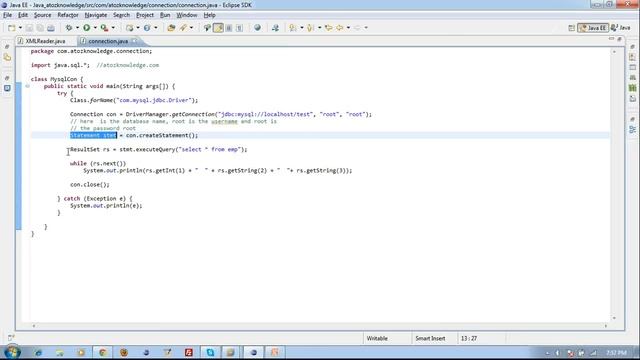This screenshot has height=360, width=640.
Task: Open the Window menu
Action: [x=187, y=15]
